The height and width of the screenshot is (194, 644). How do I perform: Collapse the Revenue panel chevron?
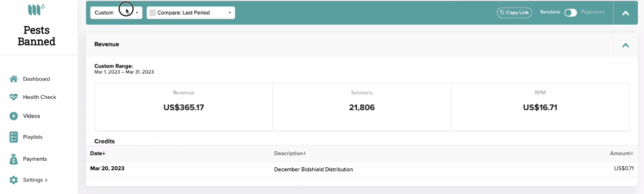(x=625, y=45)
